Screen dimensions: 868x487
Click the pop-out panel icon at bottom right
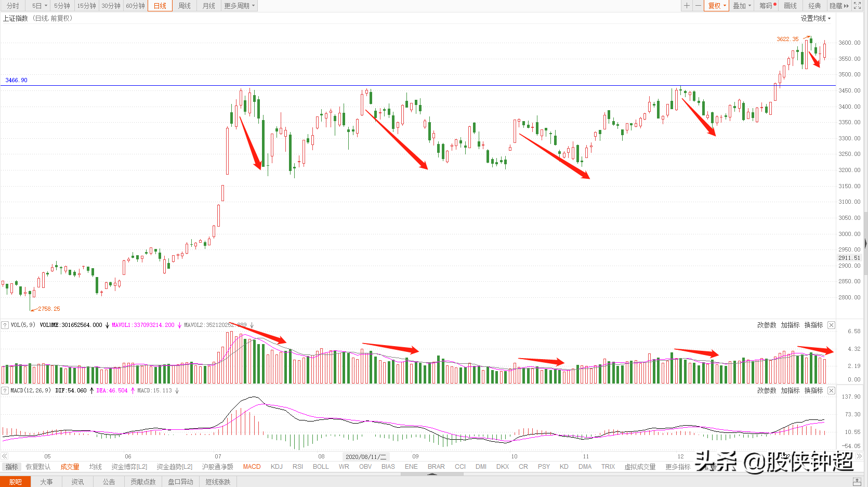click(857, 482)
